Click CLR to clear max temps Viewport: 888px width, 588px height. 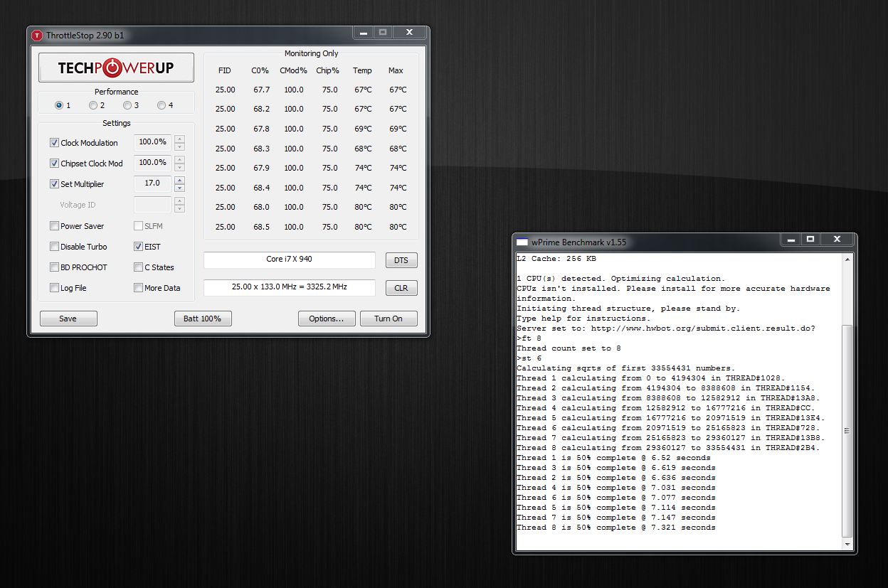pyautogui.click(x=401, y=288)
